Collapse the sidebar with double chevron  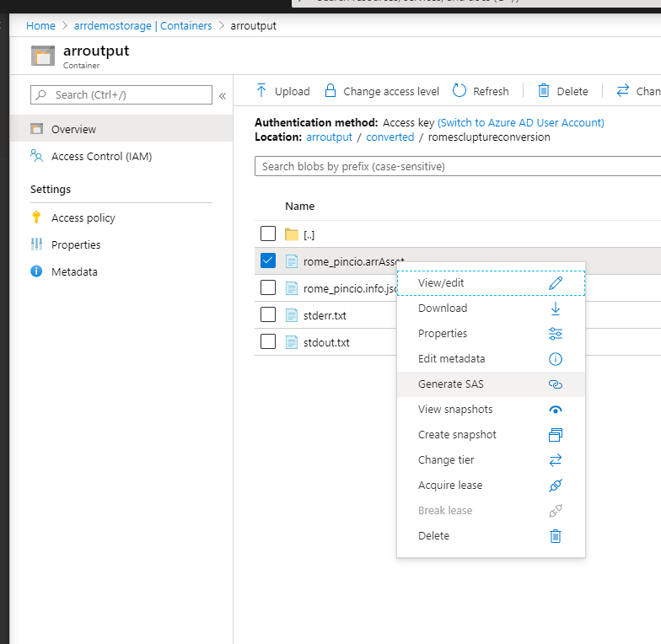[x=223, y=96]
